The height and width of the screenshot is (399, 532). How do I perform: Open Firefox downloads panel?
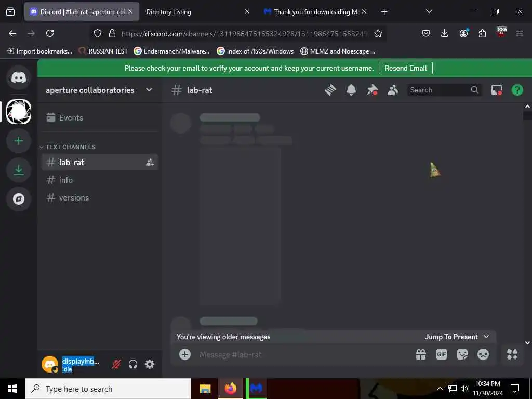(x=445, y=33)
